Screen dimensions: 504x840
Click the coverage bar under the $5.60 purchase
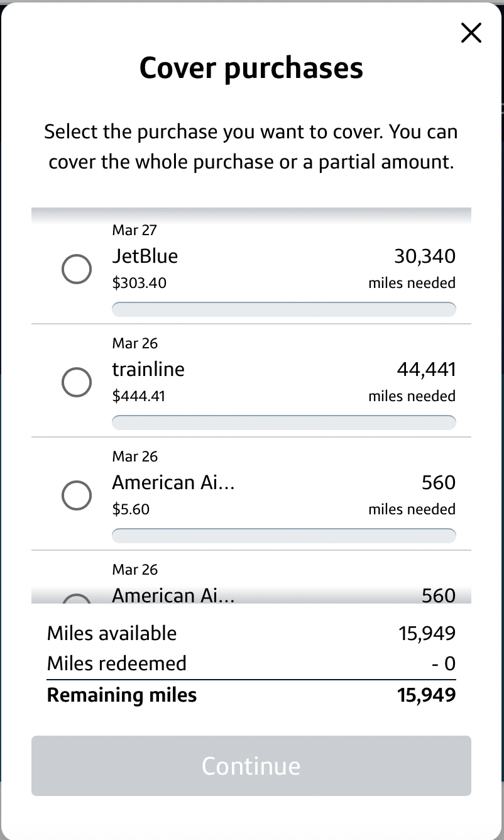tap(283, 536)
